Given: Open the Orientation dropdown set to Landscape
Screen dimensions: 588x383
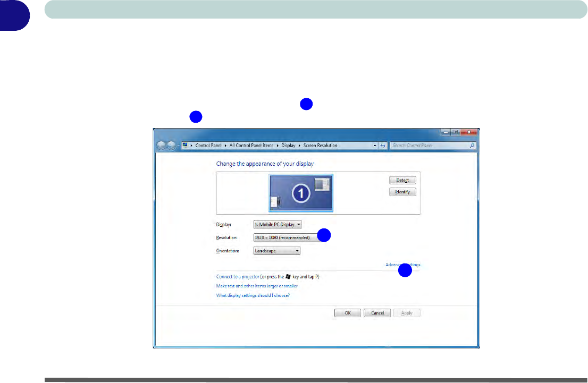Looking at the screenshot, I should pos(277,251).
